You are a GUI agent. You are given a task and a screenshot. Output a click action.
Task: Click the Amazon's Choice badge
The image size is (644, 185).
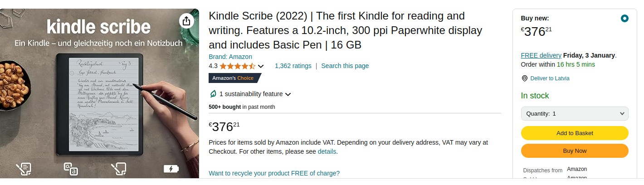(234, 78)
